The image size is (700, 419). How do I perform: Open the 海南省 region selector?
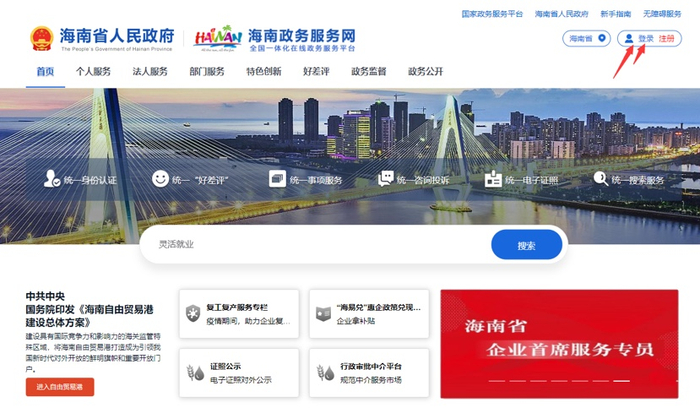pos(587,38)
